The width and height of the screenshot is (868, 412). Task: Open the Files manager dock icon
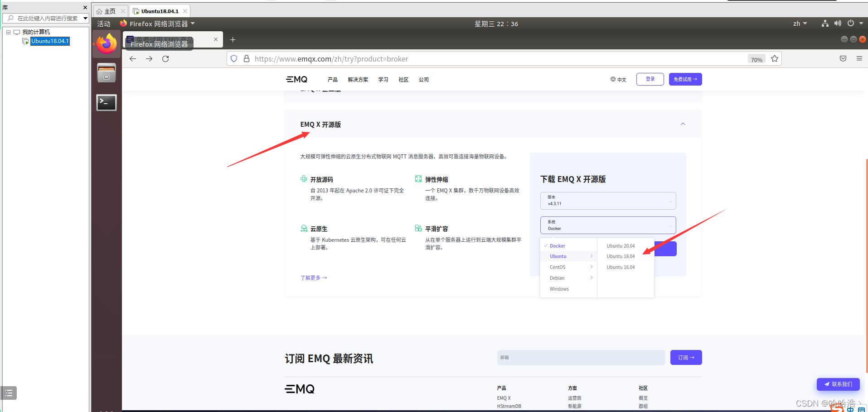click(107, 73)
